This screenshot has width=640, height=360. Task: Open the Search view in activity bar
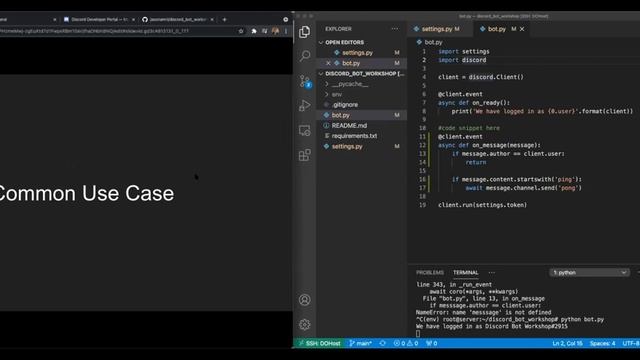point(304,56)
